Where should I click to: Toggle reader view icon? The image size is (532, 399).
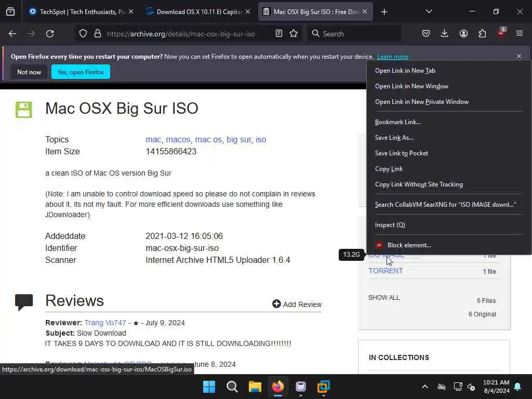(279, 34)
